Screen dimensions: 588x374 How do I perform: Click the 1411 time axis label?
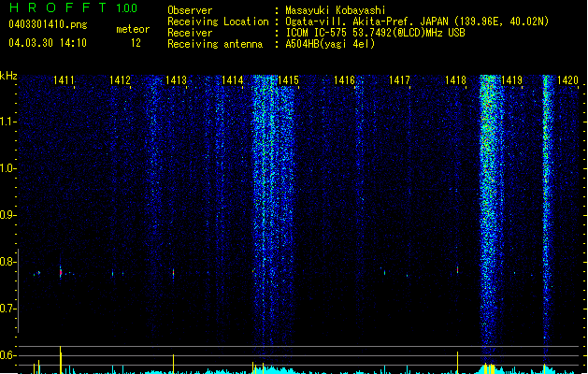click(64, 79)
